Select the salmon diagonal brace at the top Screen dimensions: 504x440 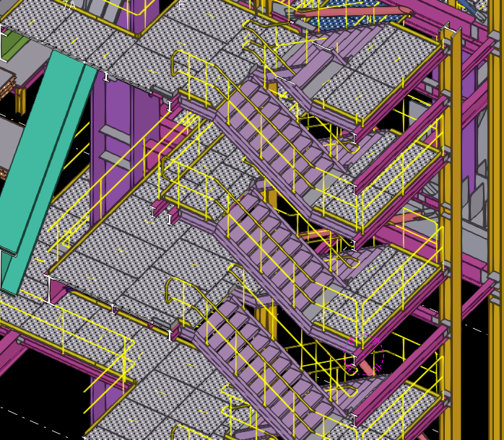click(354, 12)
